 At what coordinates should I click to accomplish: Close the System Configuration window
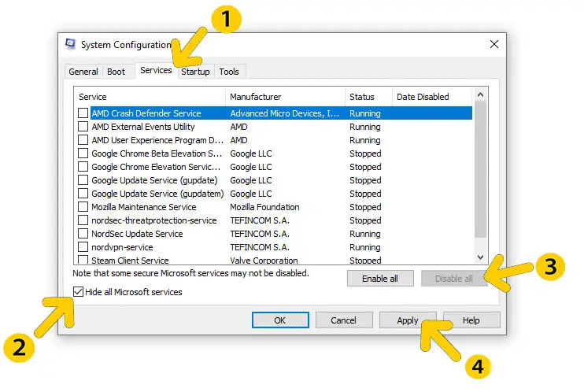coord(494,45)
